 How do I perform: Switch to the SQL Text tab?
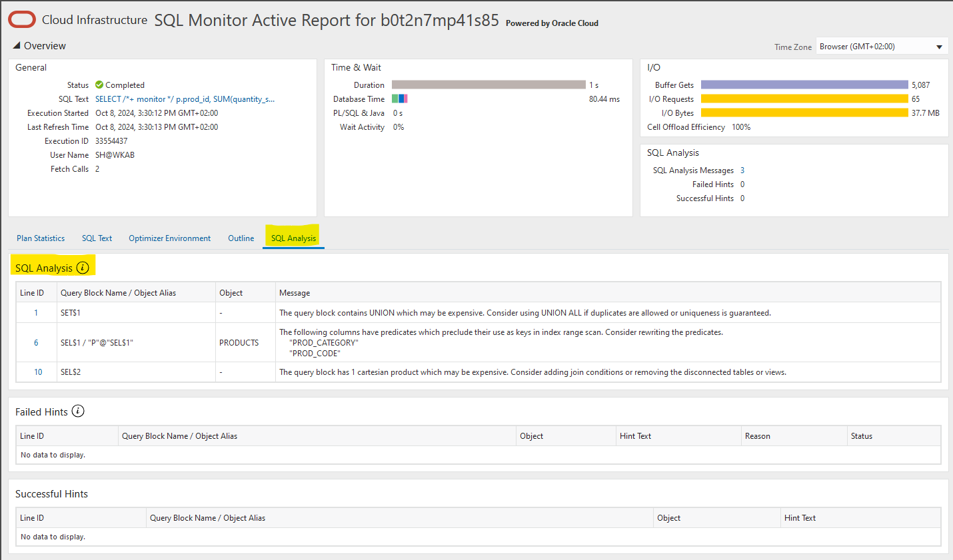pos(97,238)
